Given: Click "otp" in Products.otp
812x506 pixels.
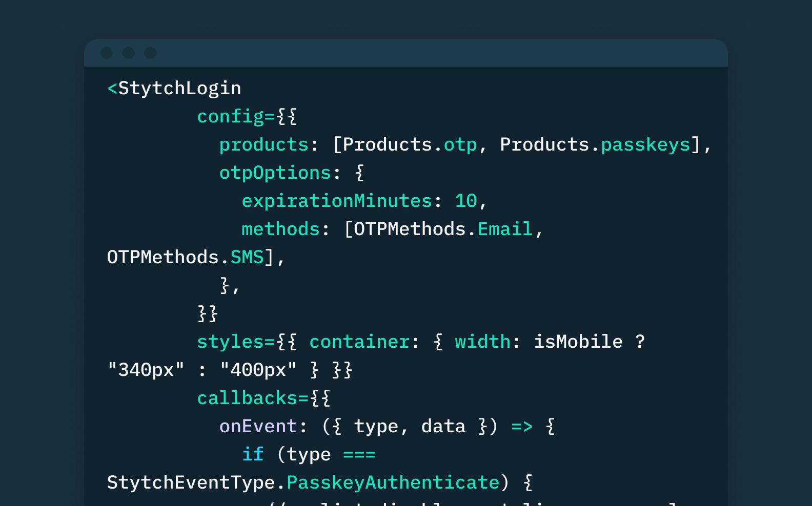Looking at the screenshot, I should coord(460,145).
